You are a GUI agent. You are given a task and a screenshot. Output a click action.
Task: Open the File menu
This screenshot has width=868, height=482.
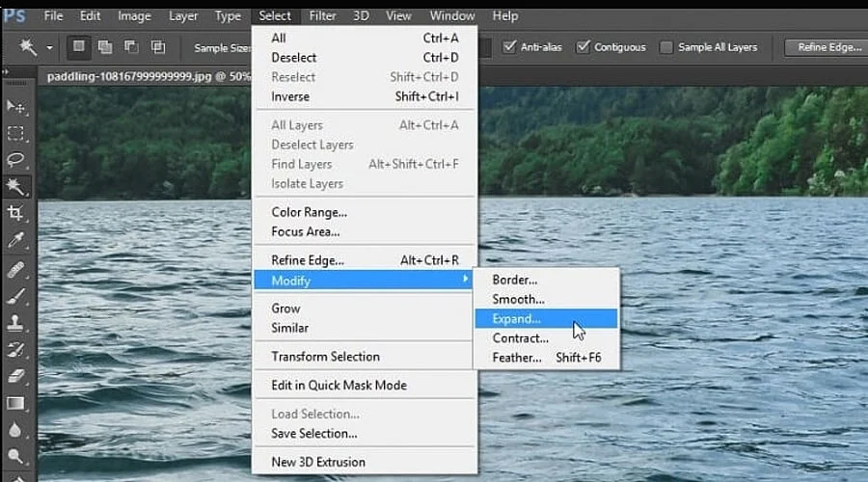[x=53, y=16]
